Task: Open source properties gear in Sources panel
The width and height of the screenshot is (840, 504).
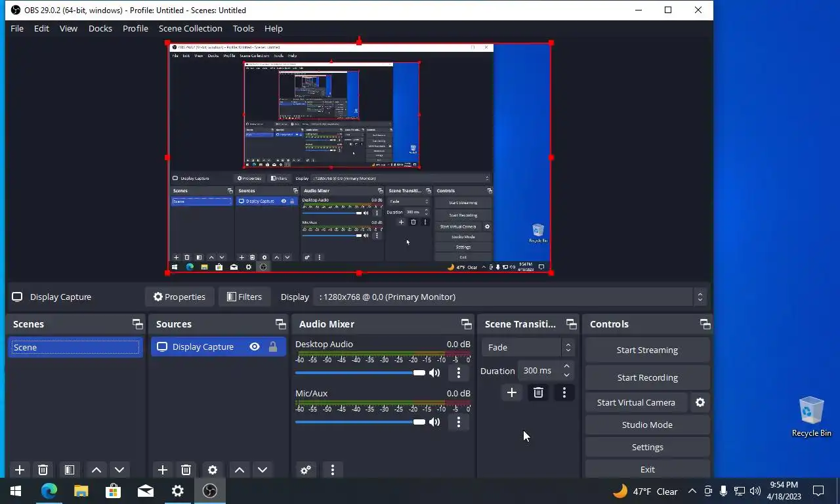Action: click(213, 470)
